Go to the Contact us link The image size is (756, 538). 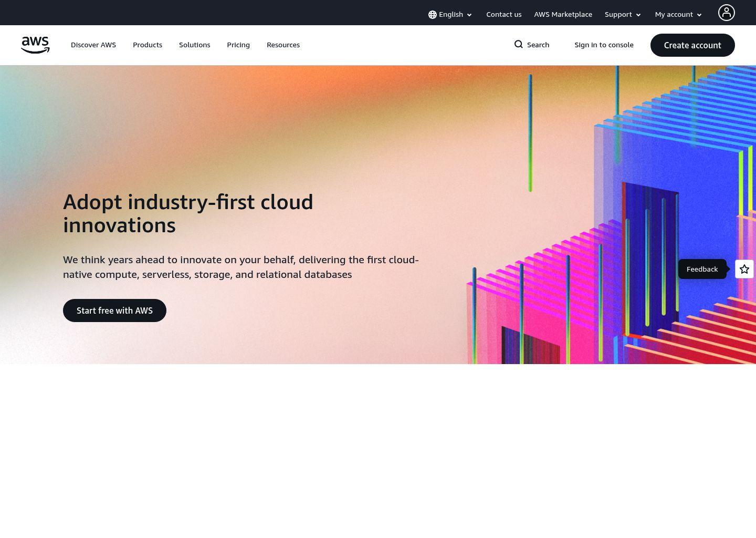tap(503, 15)
